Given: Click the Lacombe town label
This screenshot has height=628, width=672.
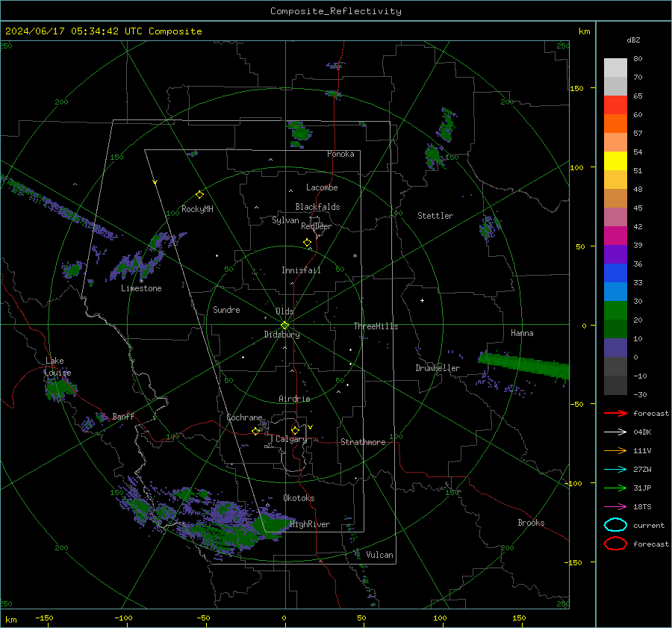Looking at the screenshot, I should click(322, 187).
